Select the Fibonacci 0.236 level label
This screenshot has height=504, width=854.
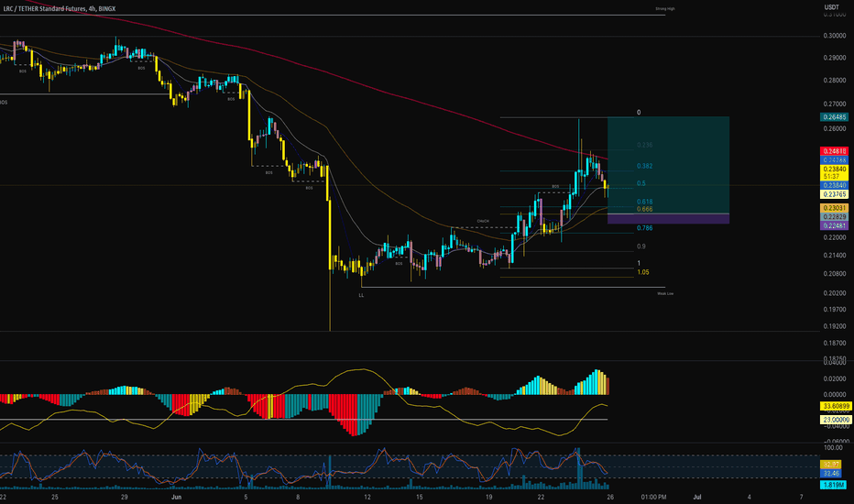coord(644,145)
